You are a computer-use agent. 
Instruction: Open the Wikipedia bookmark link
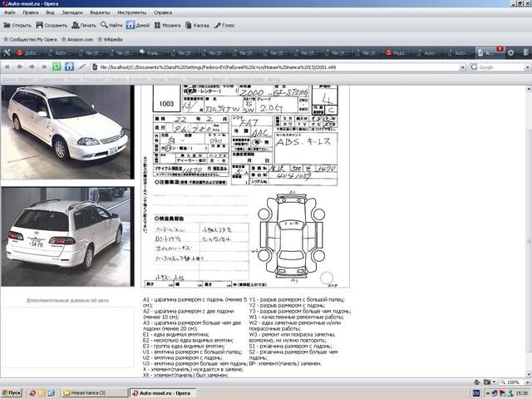click(x=112, y=39)
